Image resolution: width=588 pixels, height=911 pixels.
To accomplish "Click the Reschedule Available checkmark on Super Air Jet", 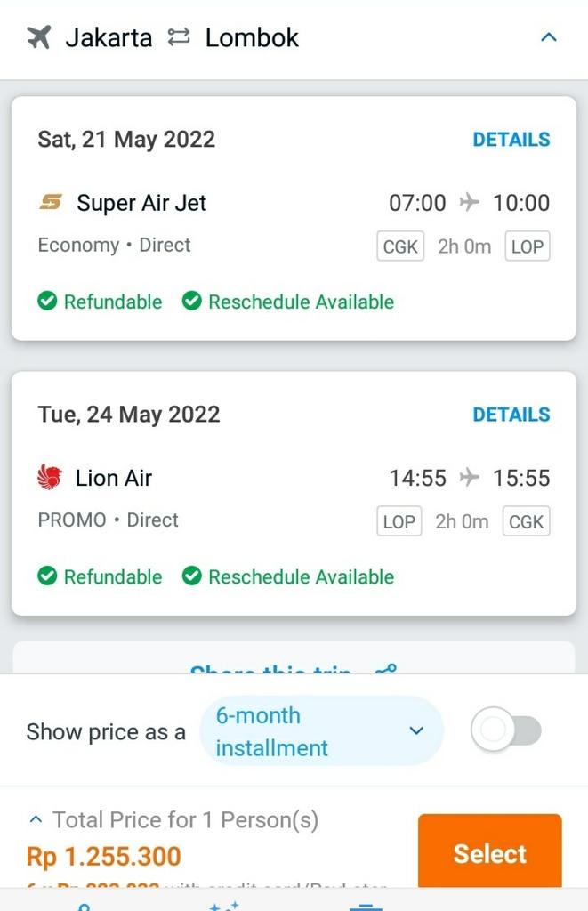I will pyautogui.click(x=191, y=302).
